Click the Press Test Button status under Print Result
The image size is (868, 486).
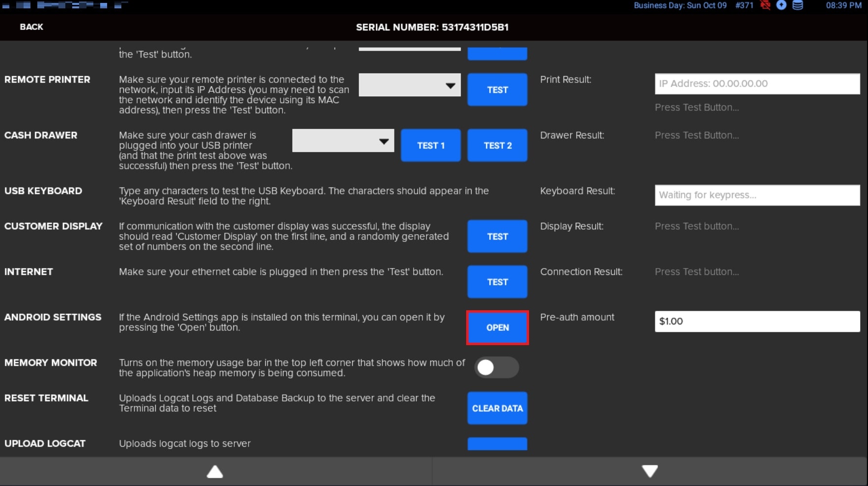(697, 108)
